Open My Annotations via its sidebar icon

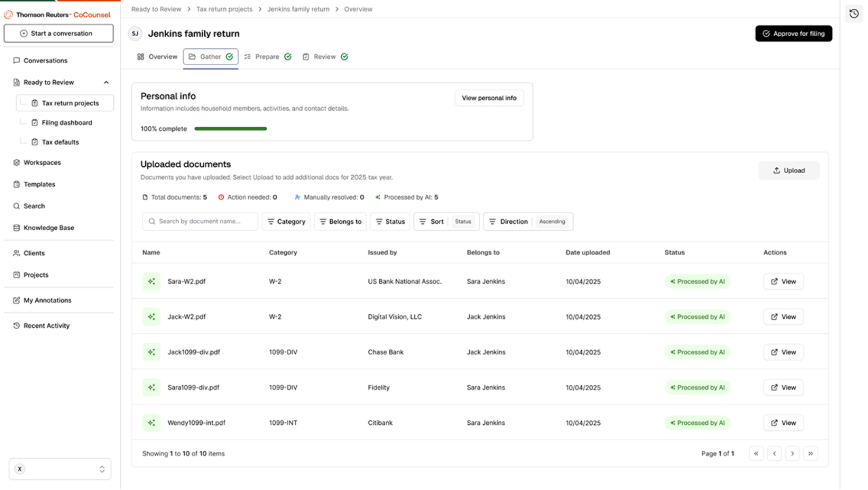point(16,300)
